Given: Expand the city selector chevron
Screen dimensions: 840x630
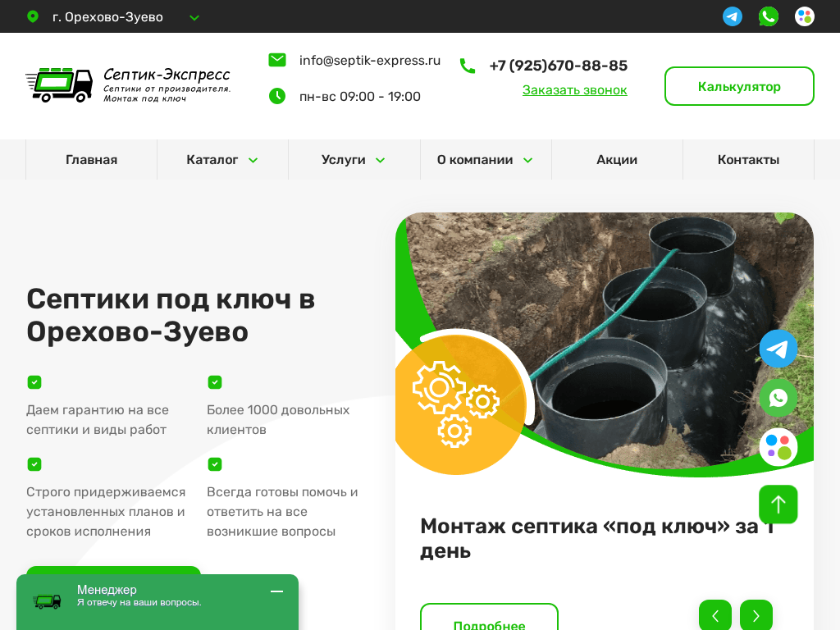Looking at the screenshot, I should 194,18.
